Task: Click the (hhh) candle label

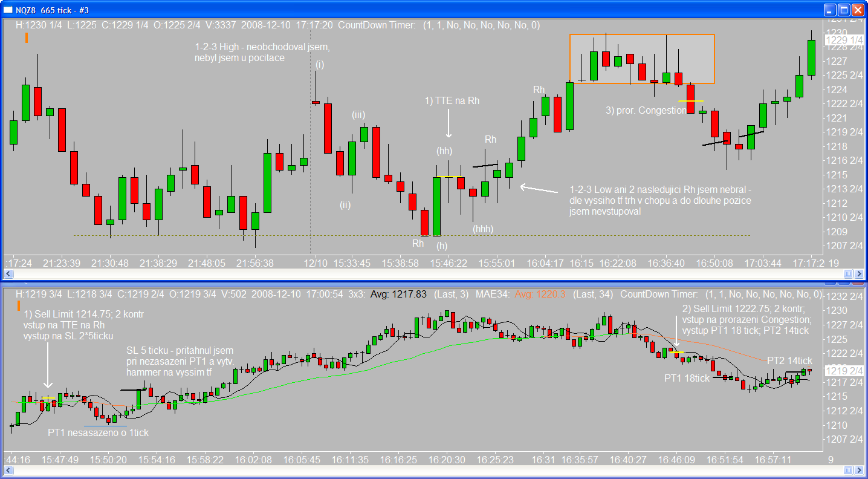Action: click(x=483, y=229)
